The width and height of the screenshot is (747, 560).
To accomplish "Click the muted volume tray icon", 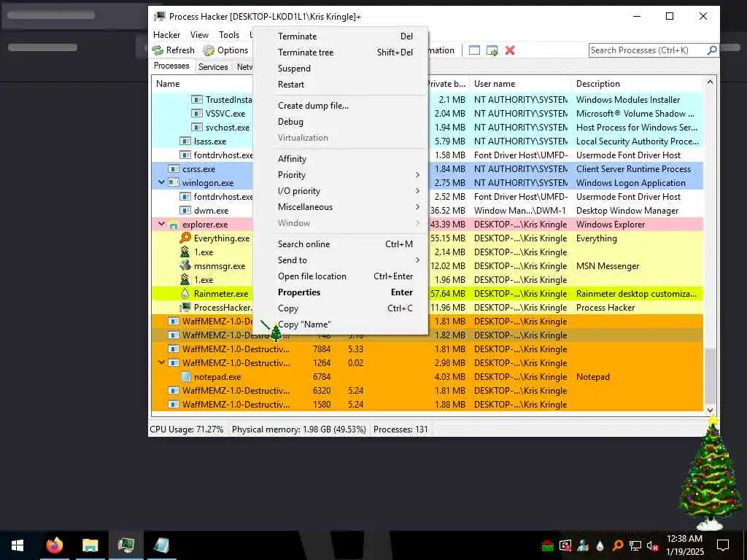I will 653,545.
